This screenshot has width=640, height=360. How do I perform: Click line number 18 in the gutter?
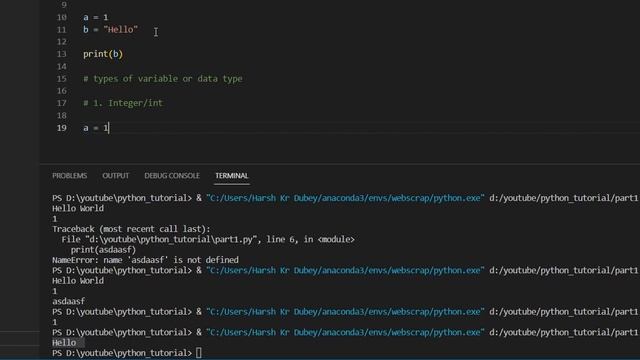click(x=62, y=116)
